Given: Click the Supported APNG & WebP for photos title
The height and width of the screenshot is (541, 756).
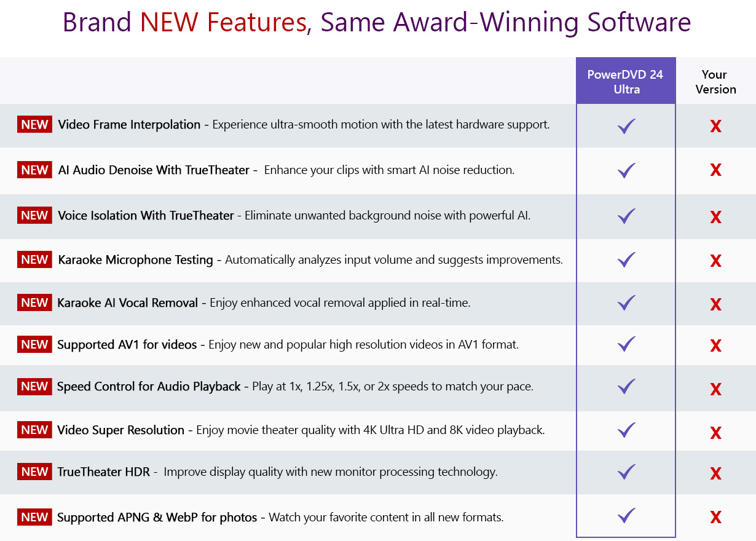Looking at the screenshot, I should [x=157, y=518].
